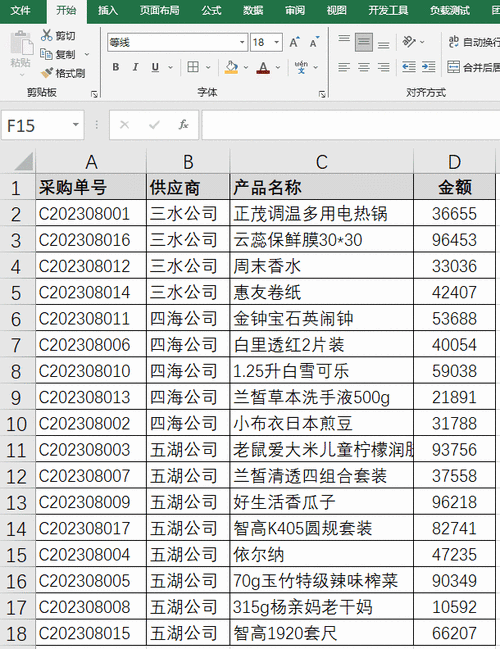
Task: Click the text orientation icon
Action: click(409, 42)
